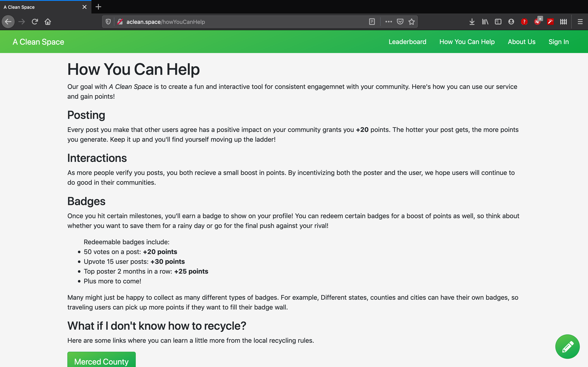This screenshot has width=588, height=367.
Task: Click the Sign In link
Action: click(x=558, y=42)
